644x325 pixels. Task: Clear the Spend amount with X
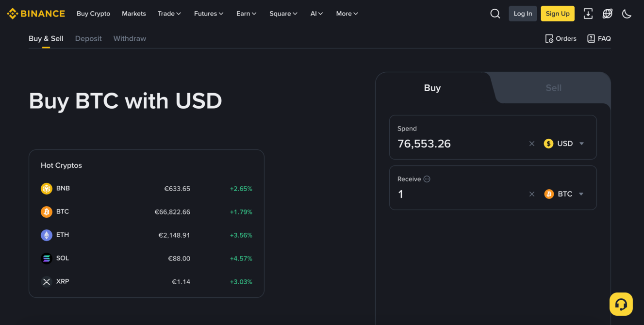pos(532,144)
